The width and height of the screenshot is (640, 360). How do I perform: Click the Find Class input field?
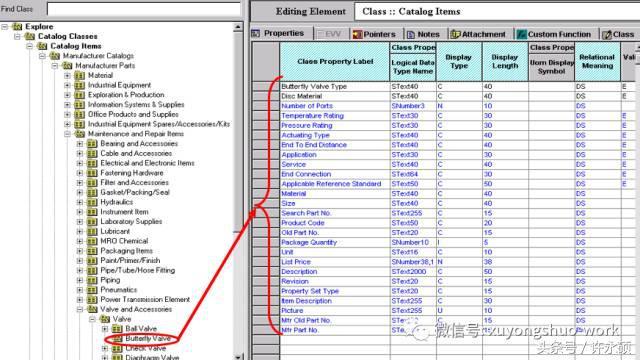pyautogui.click(x=144, y=9)
